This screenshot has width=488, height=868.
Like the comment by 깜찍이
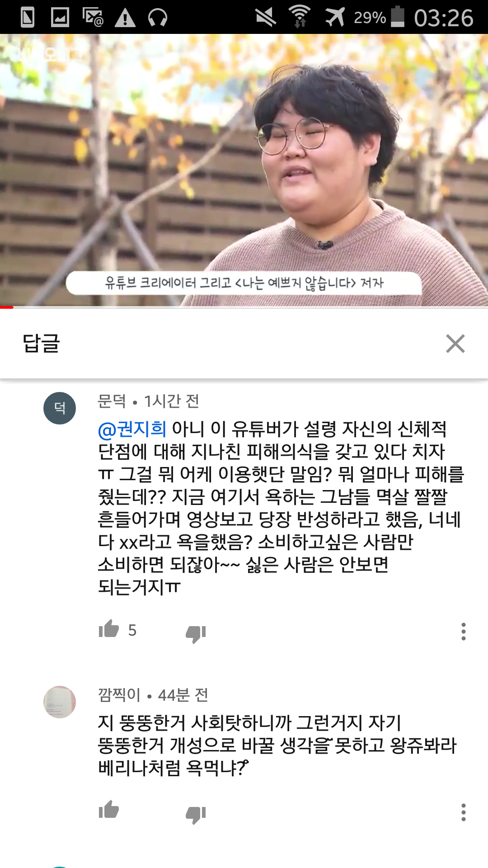pos(108,810)
